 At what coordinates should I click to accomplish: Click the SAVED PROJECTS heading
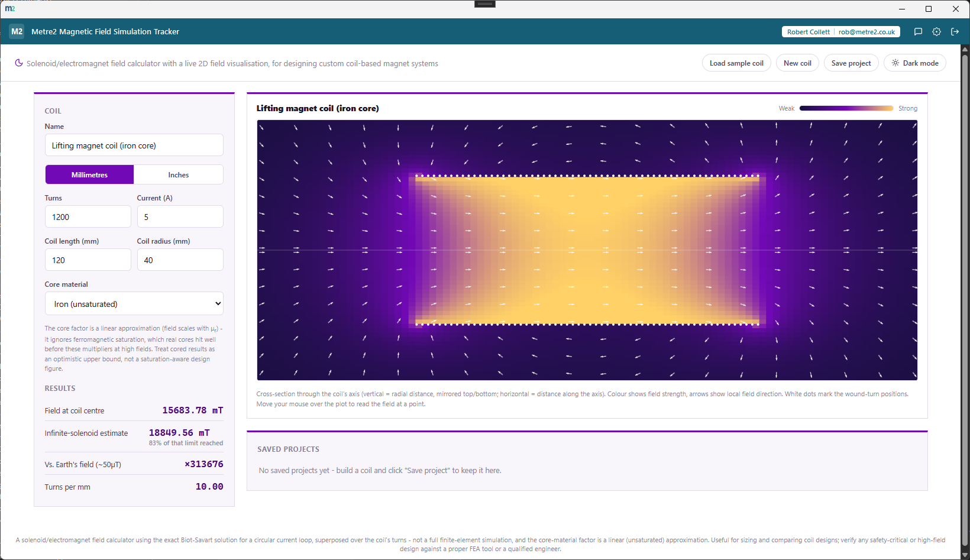coord(288,449)
